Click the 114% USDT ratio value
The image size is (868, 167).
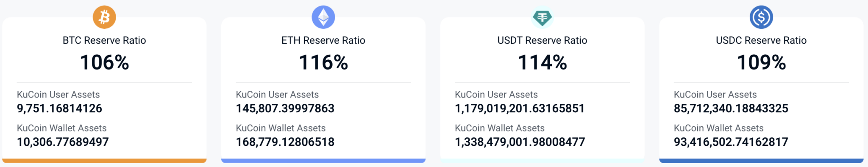pyautogui.click(x=542, y=62)
